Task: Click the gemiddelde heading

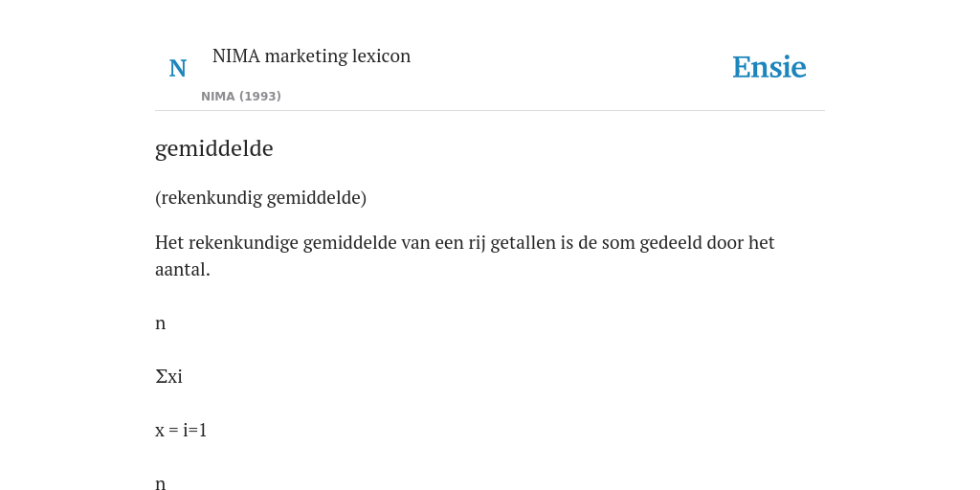Action: pyautogui.click(x=213, y=148)
